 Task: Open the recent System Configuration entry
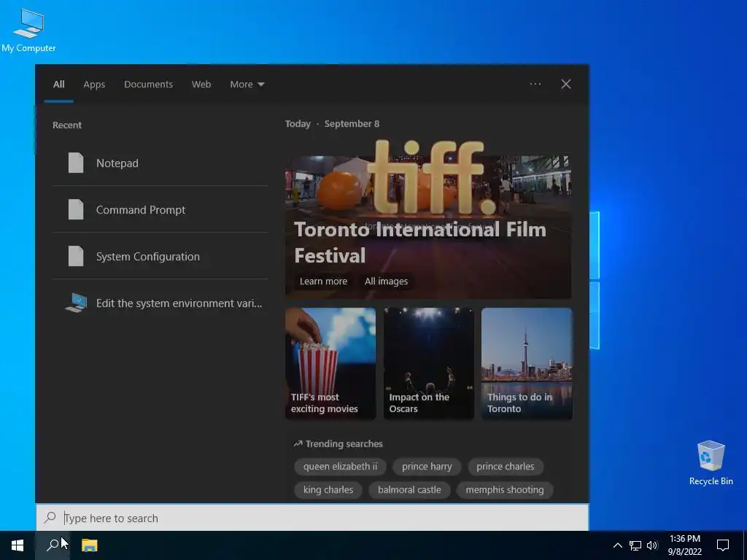tap(160, 256)
